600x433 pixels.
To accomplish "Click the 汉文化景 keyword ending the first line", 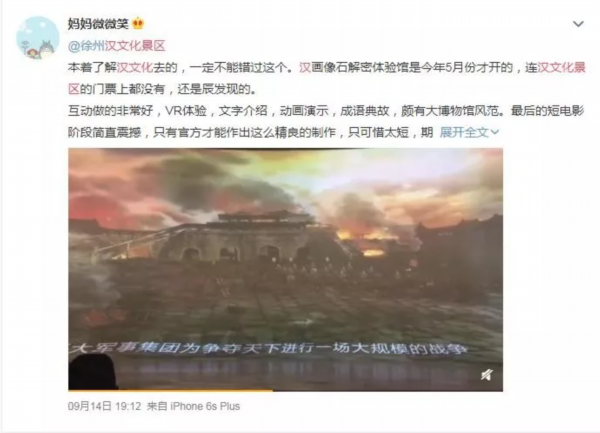I will coord(561,67).
